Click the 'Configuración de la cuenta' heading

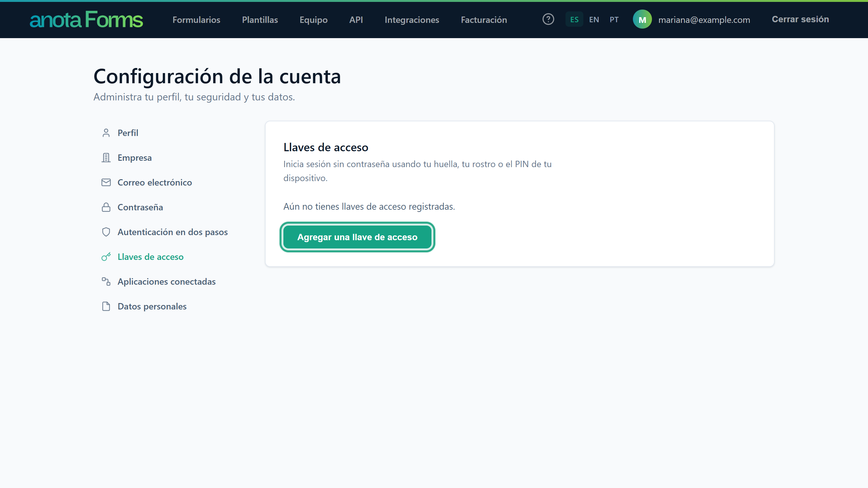pos(217,76)
